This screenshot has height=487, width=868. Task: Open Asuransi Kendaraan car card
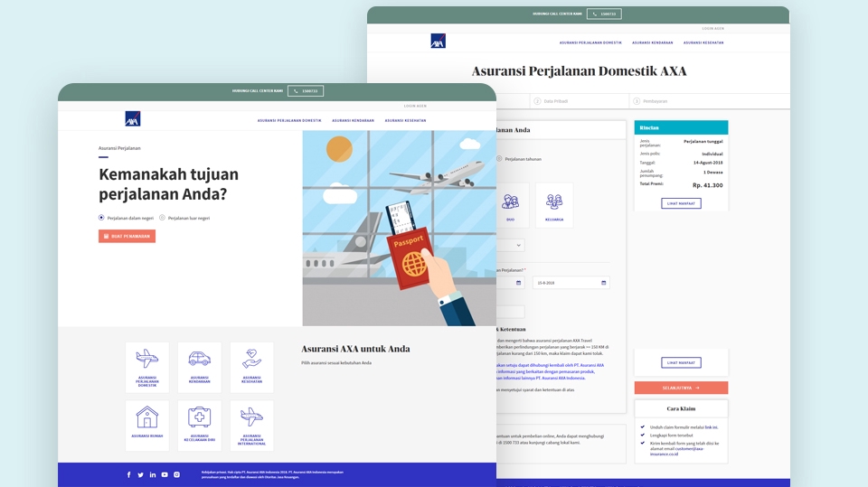[199, 368]
